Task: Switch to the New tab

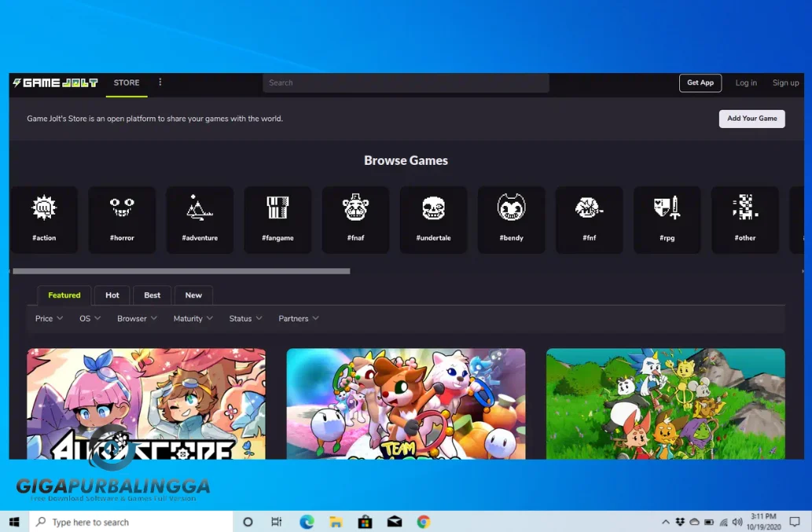Action: [x=193, y=295]
